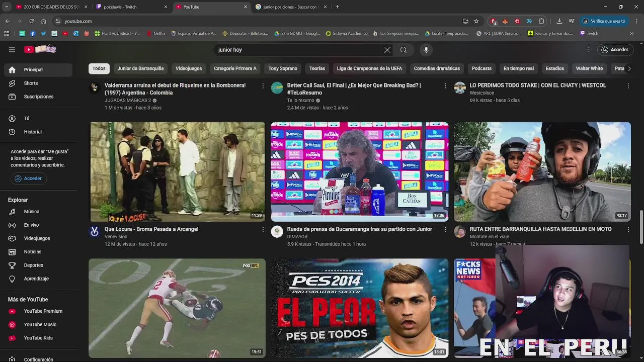Select the 'Todos' filter chip
Screen dimensions: 644x362
pyautogui.click(x=99, y=68)
